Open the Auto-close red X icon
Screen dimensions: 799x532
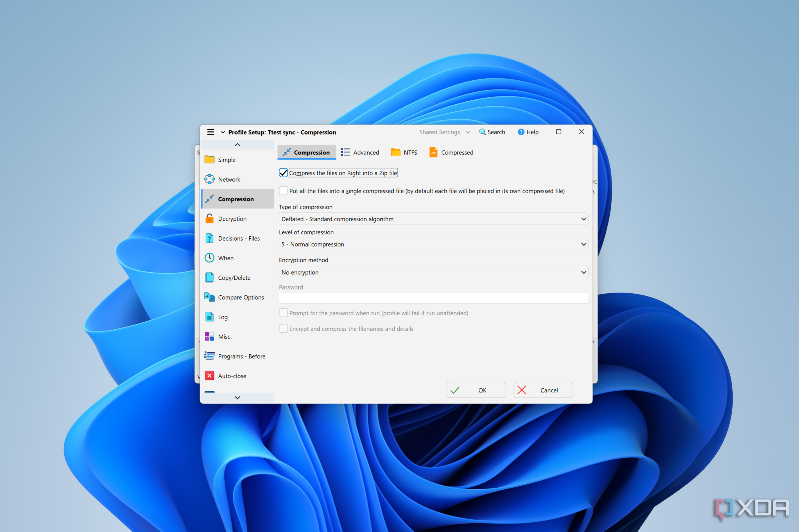209,376
